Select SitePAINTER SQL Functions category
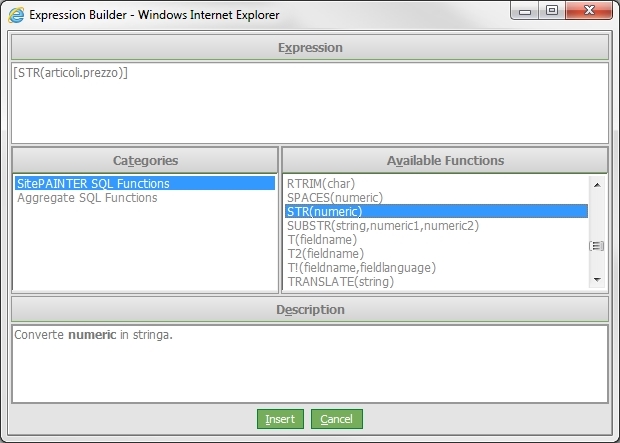 point(93,184)
